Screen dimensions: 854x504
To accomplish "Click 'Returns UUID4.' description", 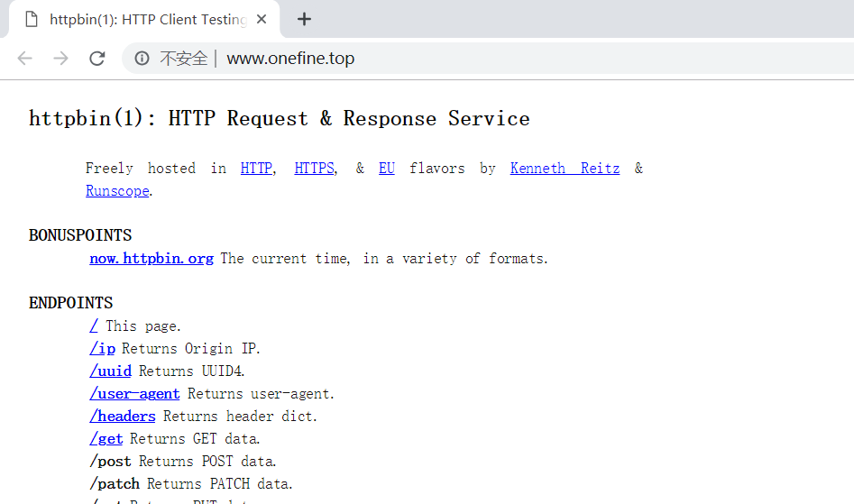I will click(x=192, y=371).
